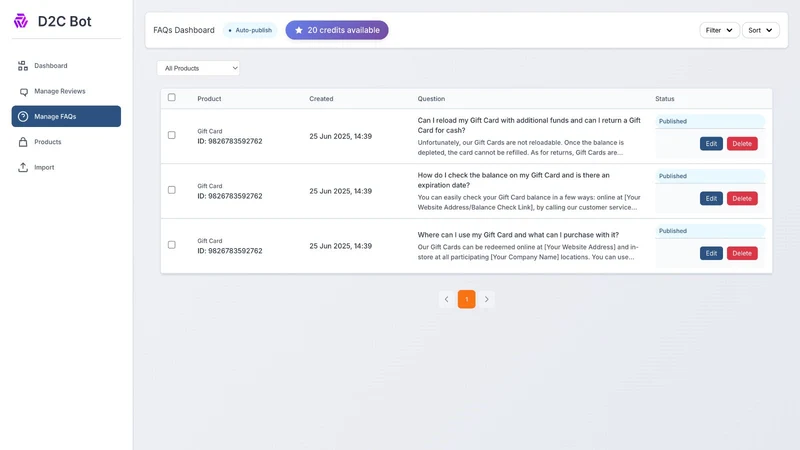This screenshot has height=450, width=800.
Task: Open the Products section
Action: tap(66, 142)
